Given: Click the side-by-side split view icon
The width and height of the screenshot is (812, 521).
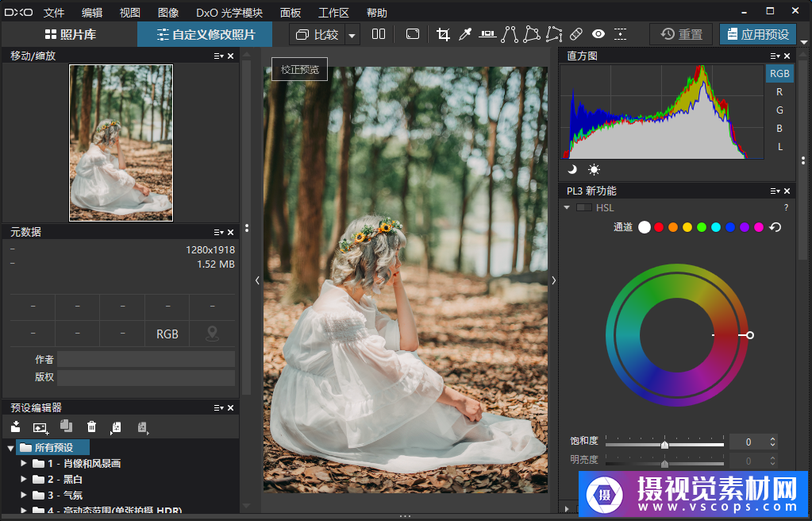Looking at the screenshot, I should click(379, 34).
